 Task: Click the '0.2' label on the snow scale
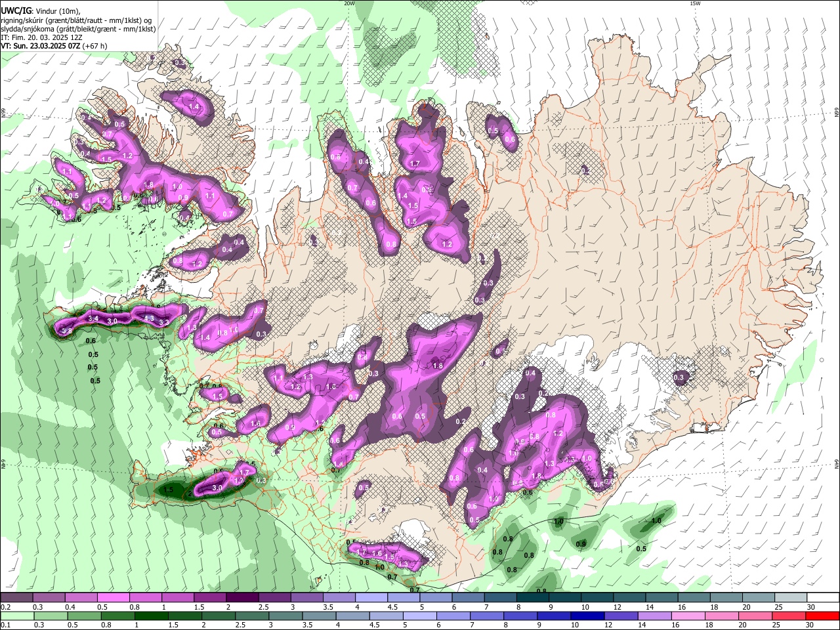pyautogui.click(x=5, y=607)
